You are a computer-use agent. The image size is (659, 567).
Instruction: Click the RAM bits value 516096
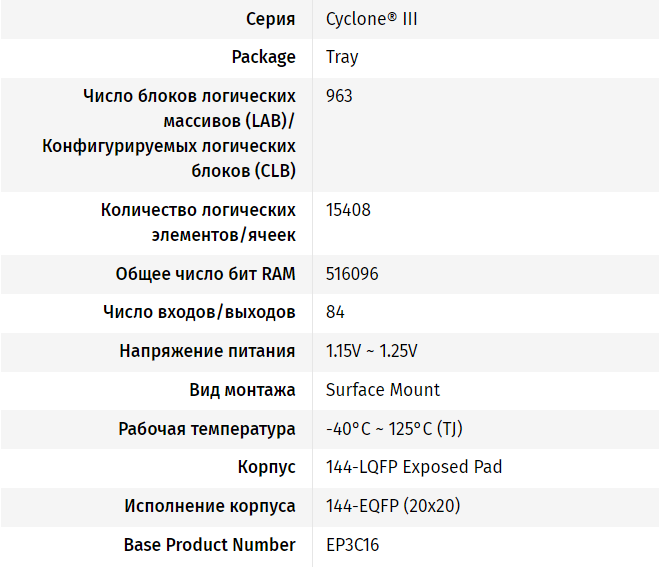[352, 274]
